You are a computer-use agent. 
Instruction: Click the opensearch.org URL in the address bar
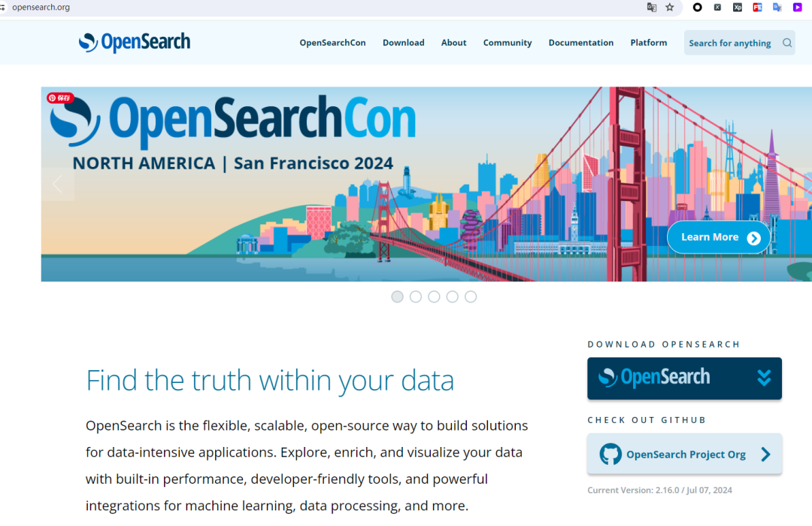pos(41,8)
